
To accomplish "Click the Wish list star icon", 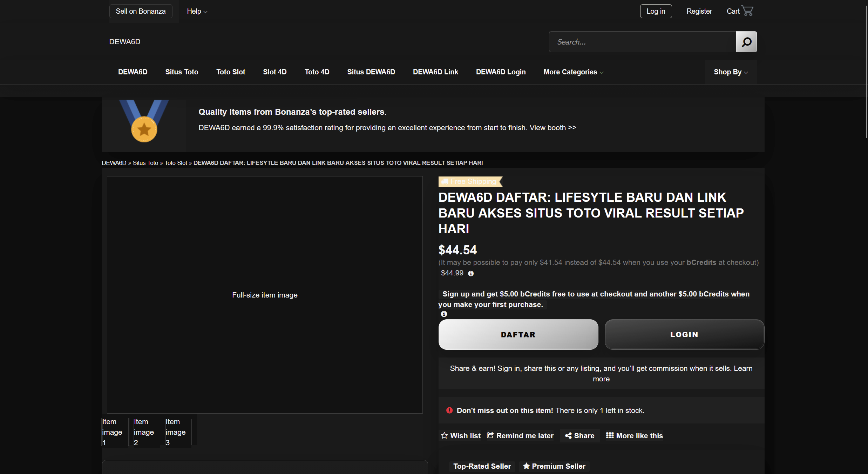I will coord(445,435).
